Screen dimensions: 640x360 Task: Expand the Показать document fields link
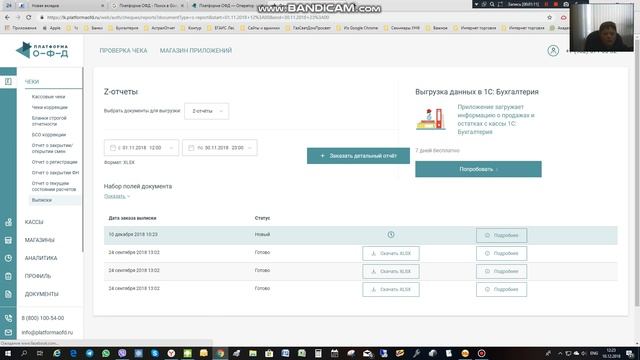click(x=117, y=196)
